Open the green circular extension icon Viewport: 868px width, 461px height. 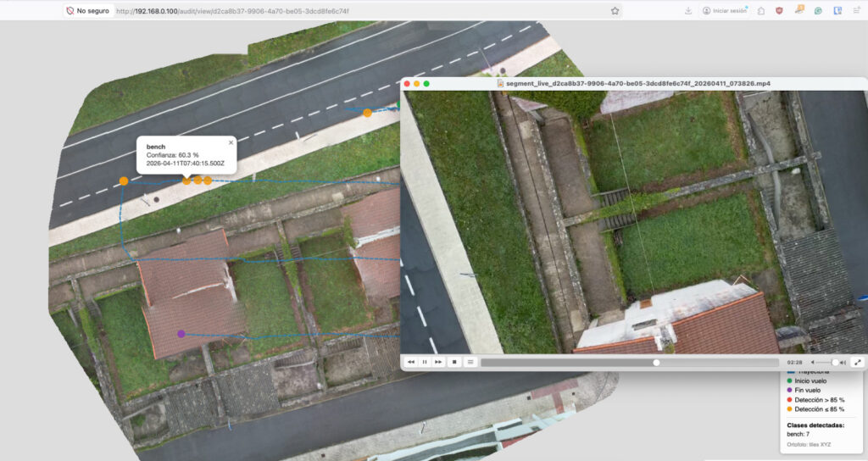point(818,11)
